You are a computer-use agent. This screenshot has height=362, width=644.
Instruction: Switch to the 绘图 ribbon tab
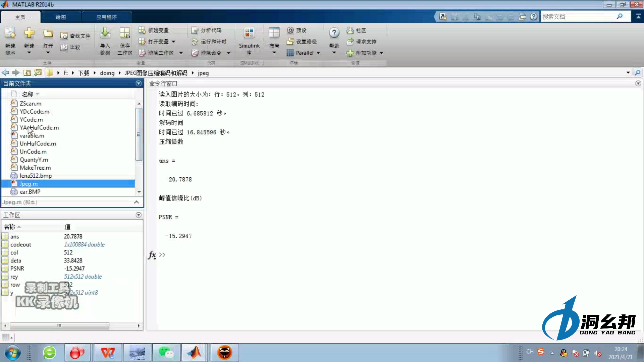click(x=61, y=17)
